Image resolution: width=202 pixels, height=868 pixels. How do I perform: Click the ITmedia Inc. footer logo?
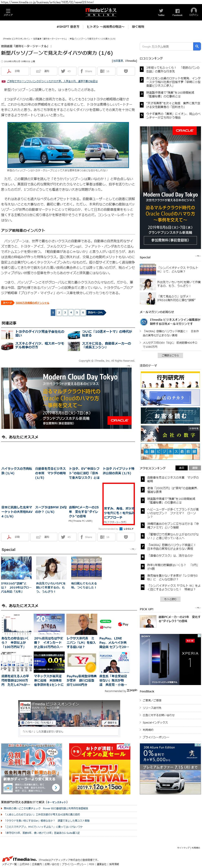[20, 859]
